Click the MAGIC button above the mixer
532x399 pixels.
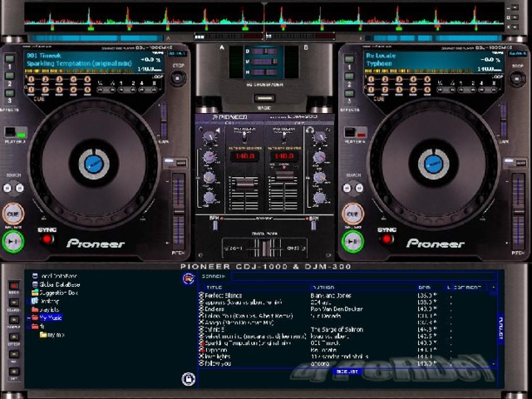(x=264, y=99)
